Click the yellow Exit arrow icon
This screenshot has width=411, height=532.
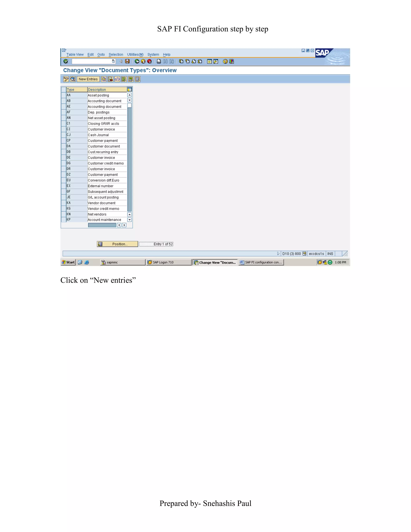click(143, 61)
